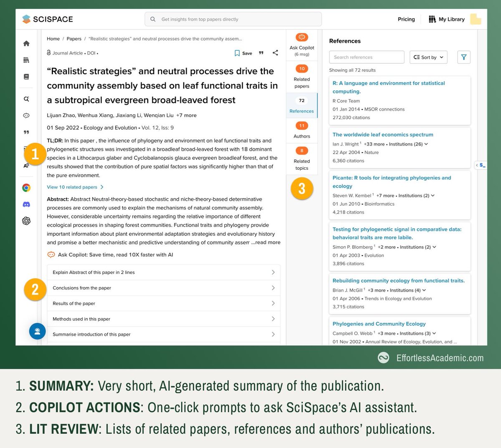Screen dimensions: 501x448
Task: Expand 'Results of the paper' prompt
Action: [164, 303]
